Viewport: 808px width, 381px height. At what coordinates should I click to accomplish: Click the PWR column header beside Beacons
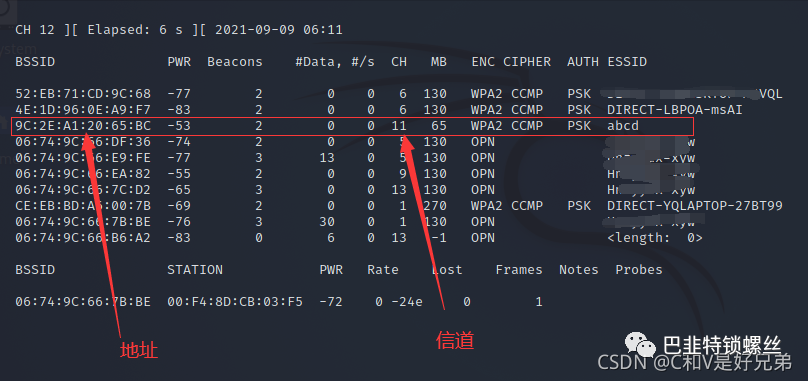(x=179, y=62)
